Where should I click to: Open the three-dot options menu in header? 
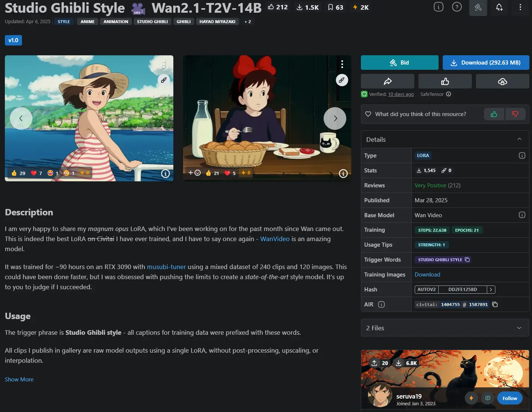click(520, 7)
